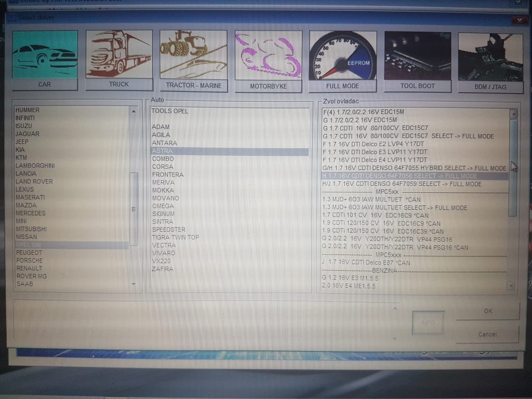The width and height of the screenshot is (532, 399).
Task: Click the MOTORBYKE label button
Action: tap(269, 86)
